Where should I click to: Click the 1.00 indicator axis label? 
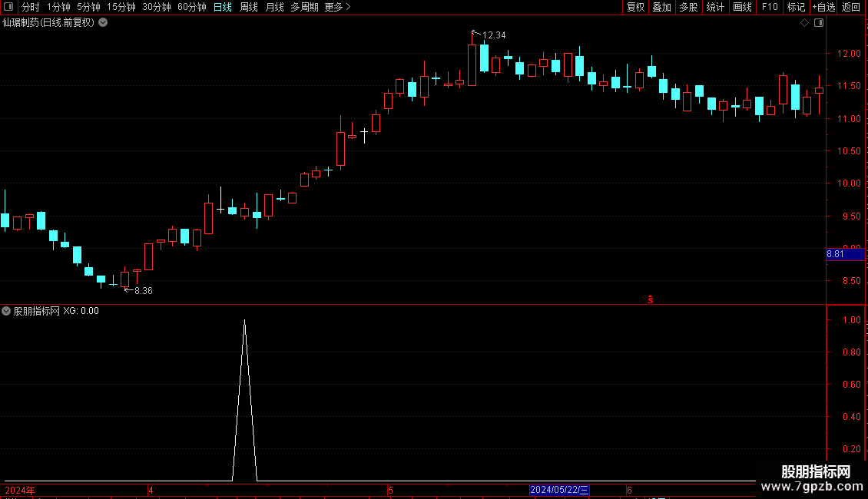pos(851,320)
